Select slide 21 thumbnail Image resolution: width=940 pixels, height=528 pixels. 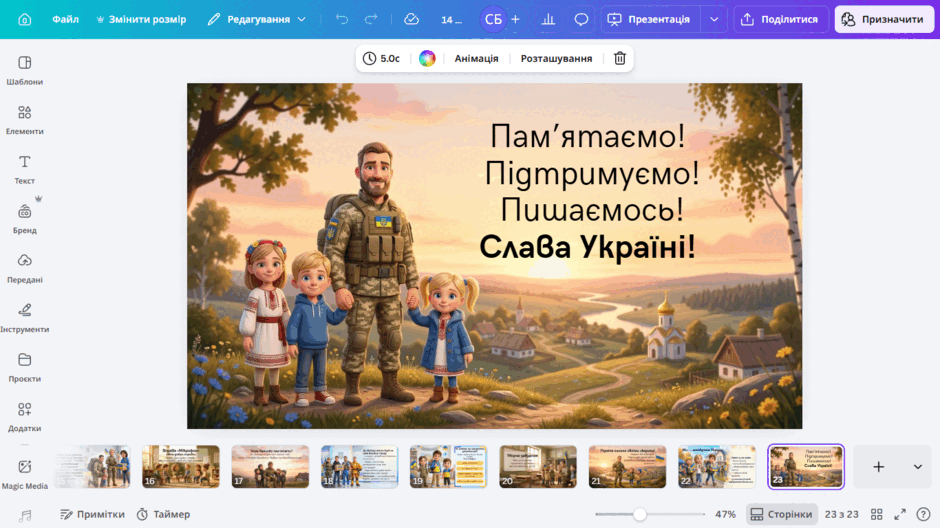point(628,466)
